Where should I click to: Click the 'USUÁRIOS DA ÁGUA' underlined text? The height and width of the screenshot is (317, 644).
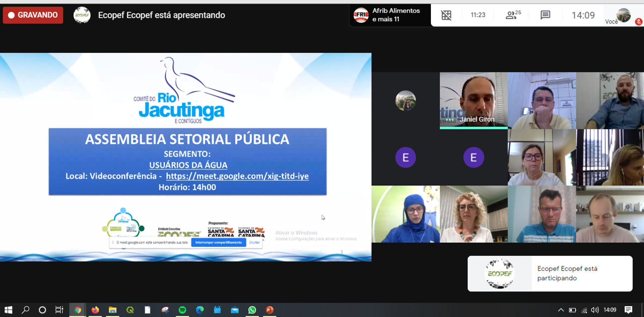(188, 165)
